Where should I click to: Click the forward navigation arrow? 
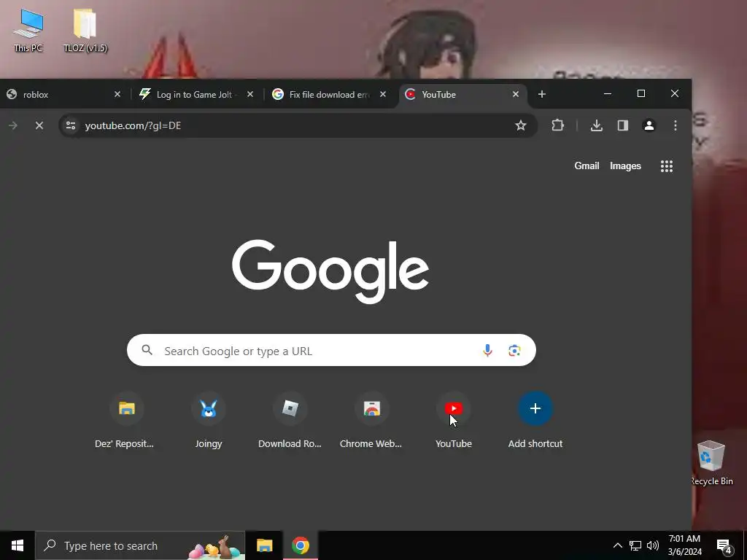click(13, 125)
